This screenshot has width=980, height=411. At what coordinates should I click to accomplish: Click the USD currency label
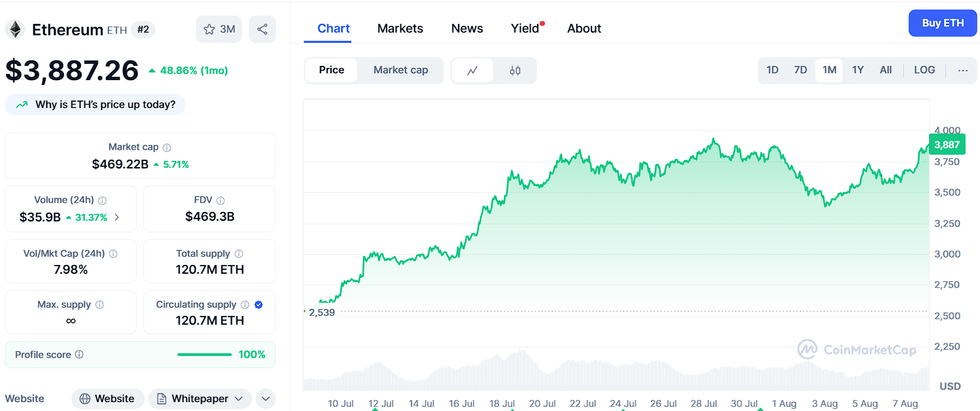point(950,387)
